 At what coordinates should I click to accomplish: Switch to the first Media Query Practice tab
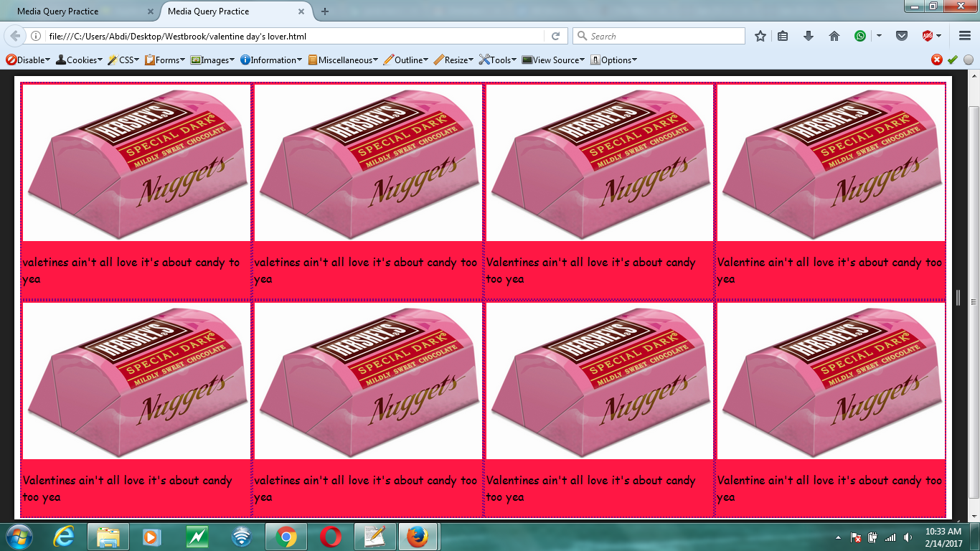80,11
